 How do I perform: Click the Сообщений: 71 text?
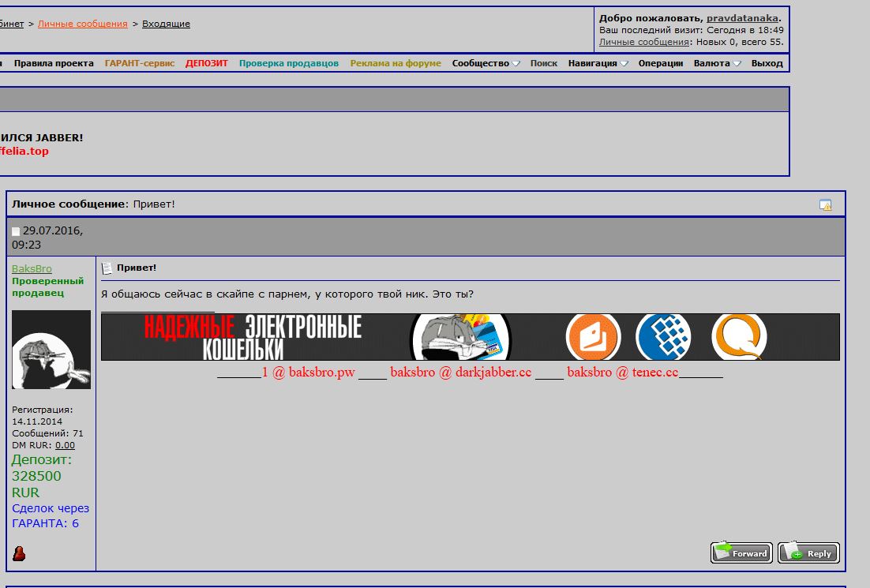coord(47,433)
